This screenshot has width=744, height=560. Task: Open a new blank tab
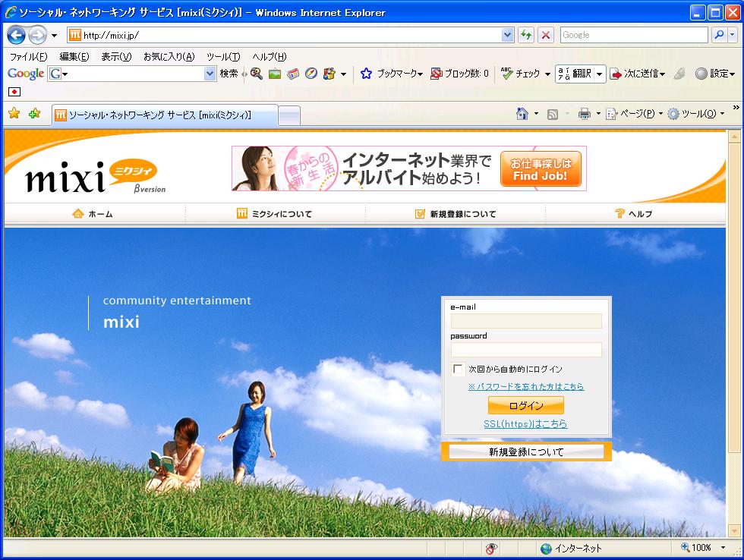pyautogui.click(x=289, y=115)
